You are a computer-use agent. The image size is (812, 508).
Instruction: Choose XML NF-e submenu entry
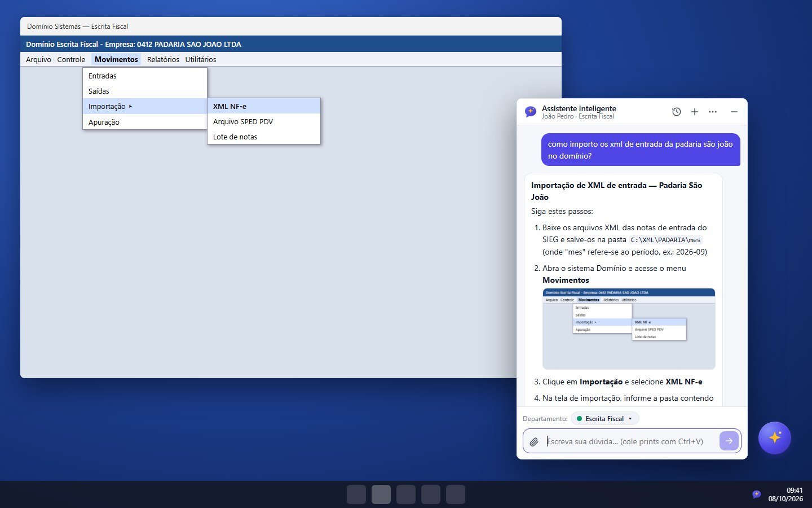pos(264,106)
